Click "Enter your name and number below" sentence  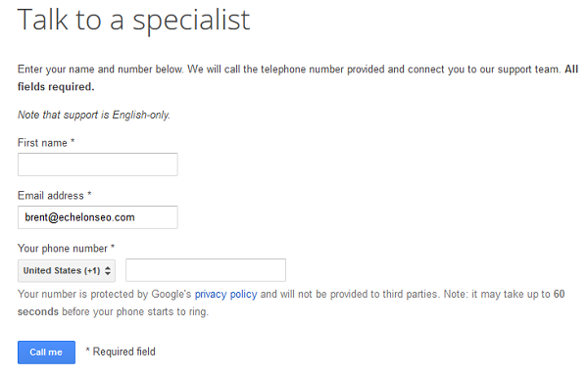(x=101, y=70)
